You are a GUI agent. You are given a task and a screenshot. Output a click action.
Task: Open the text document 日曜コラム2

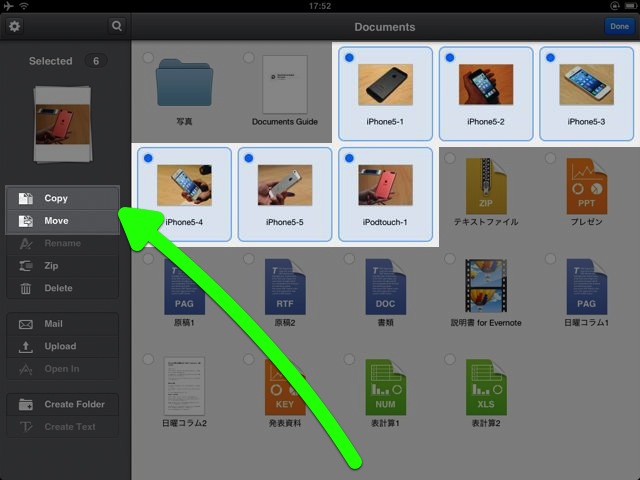point(184,386)
